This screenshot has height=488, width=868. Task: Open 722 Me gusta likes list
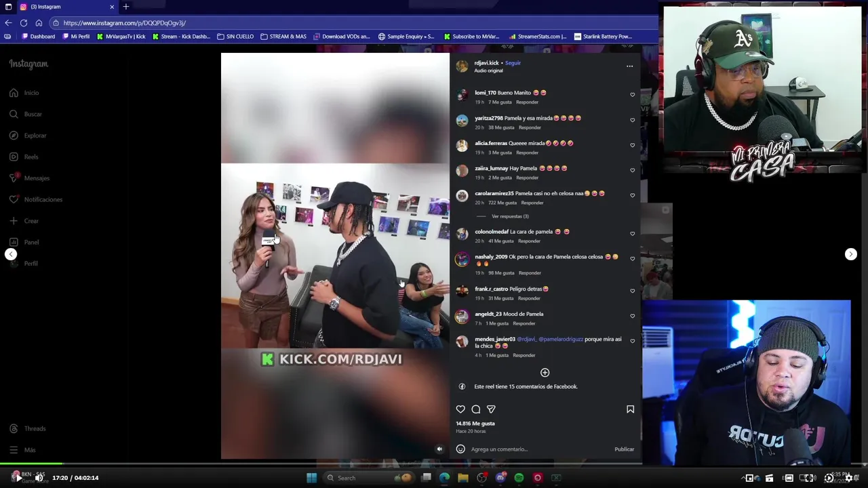tap(502, 203)
